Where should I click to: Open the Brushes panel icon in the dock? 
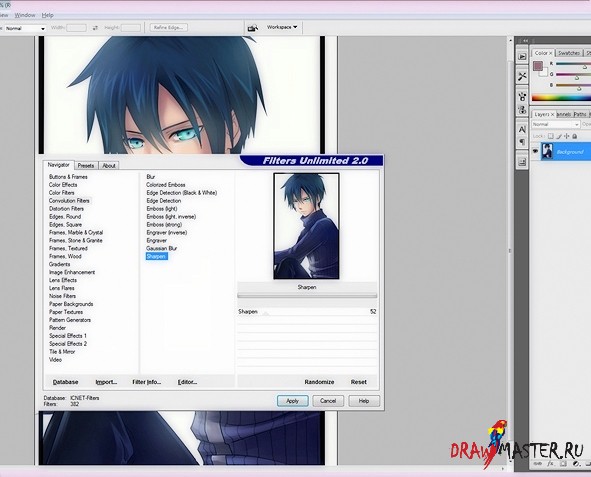pos(522,96)
